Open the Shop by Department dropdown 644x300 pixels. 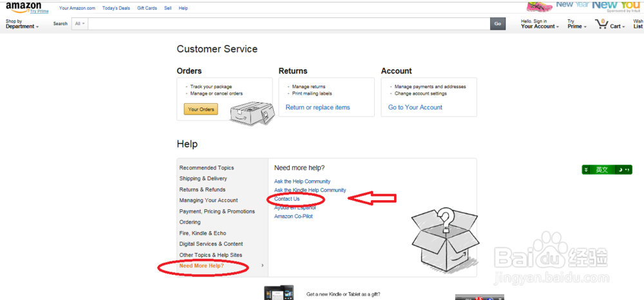[x=22, y=24]
